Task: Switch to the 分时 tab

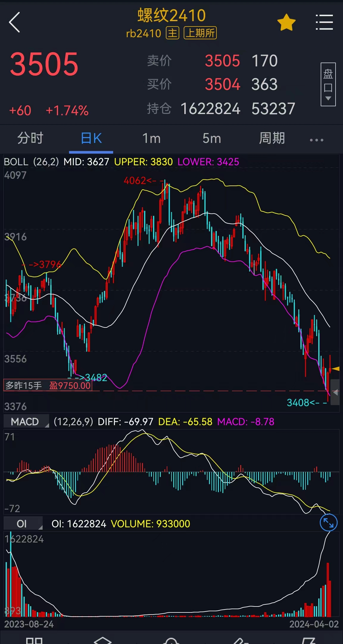Action: coord(30,138)
